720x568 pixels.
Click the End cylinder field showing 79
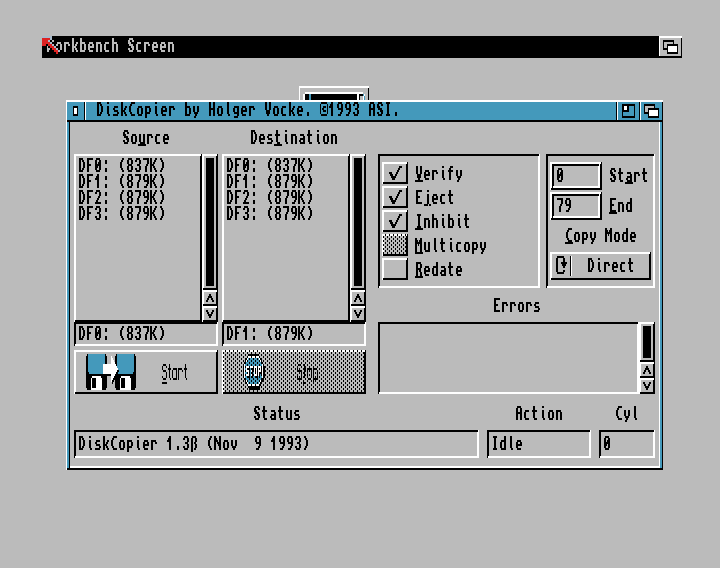tap(576, 206)
